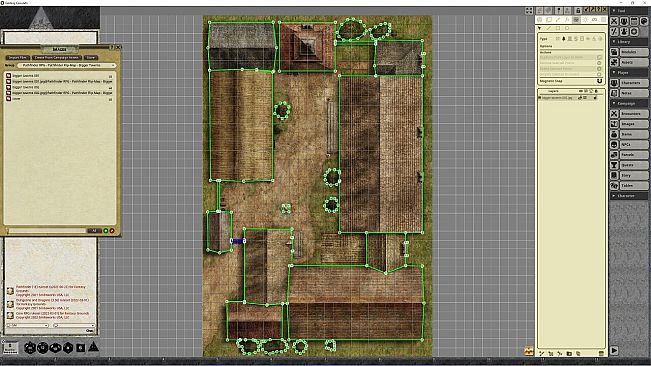
Task: Toggle the fourth Actions option radio button
Action: (x=599, y=74)
